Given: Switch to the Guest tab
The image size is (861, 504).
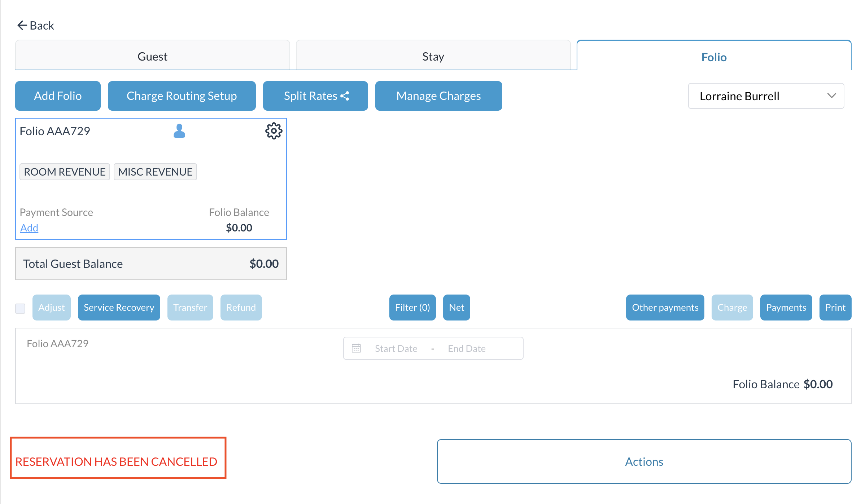Looking at the screenshot, I should click(152, 57).
